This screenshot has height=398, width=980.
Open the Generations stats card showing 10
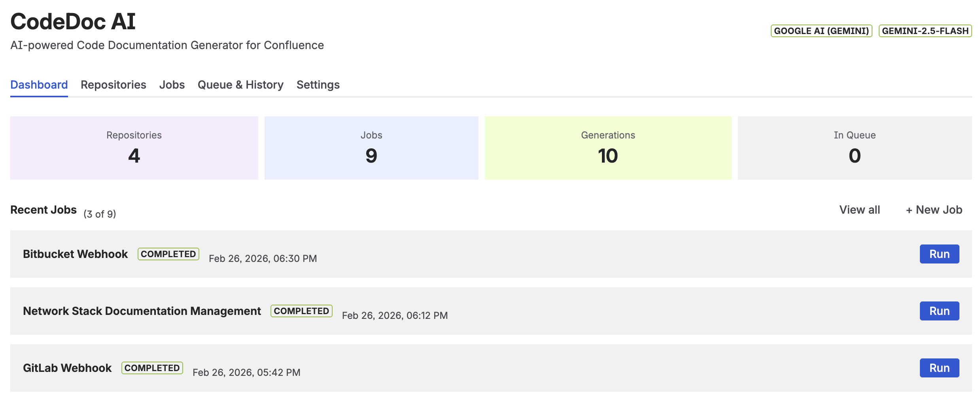coord(608,148)
